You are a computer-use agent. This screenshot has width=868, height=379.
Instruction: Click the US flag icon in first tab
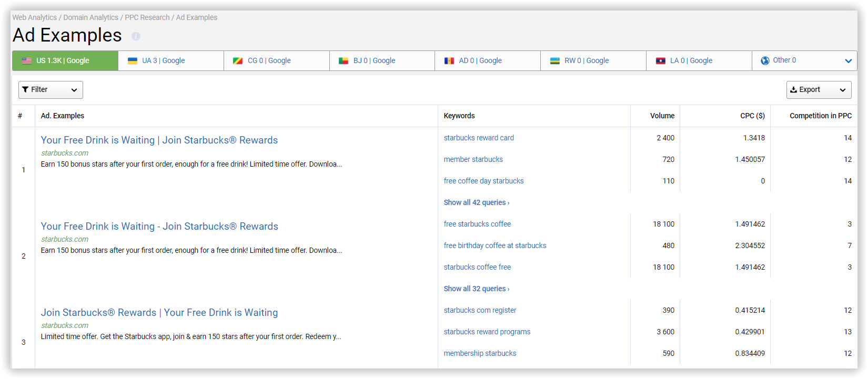(x=27, y=61)
